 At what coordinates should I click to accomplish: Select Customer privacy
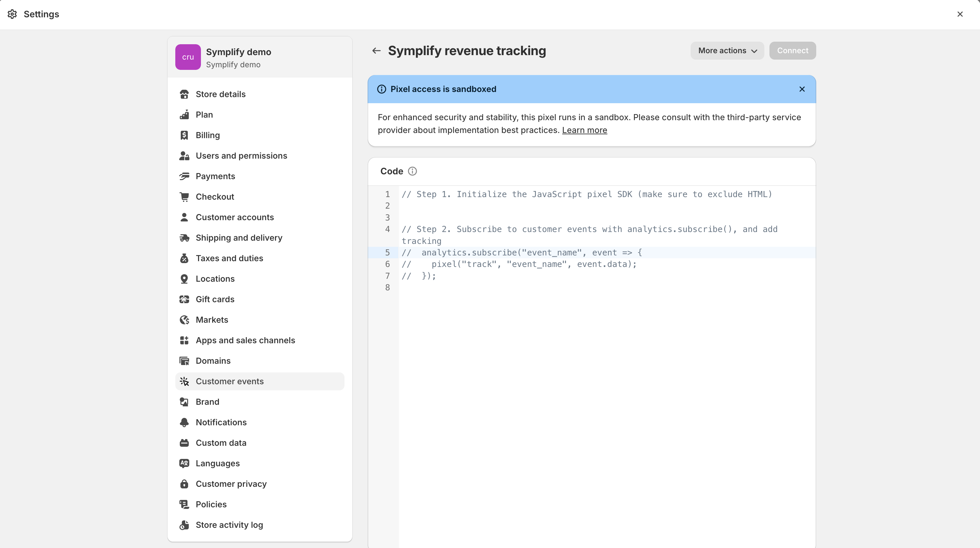tap(260, 484)
